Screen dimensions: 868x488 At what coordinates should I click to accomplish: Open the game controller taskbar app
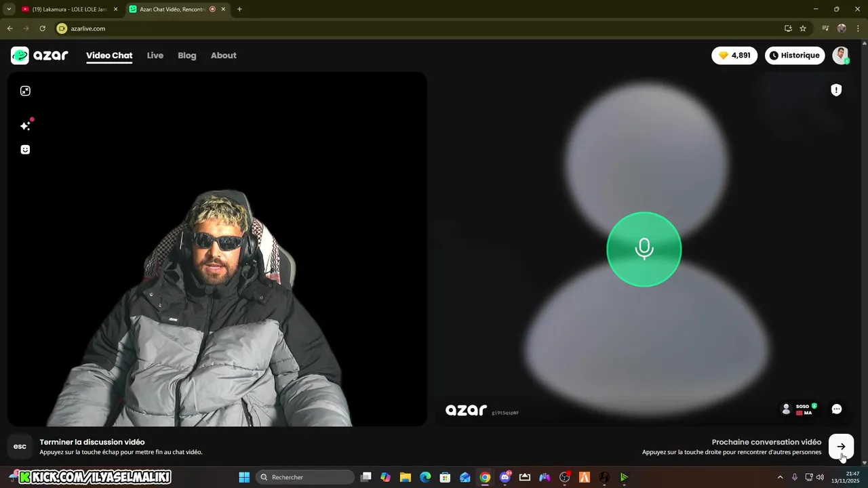(545, 477)
